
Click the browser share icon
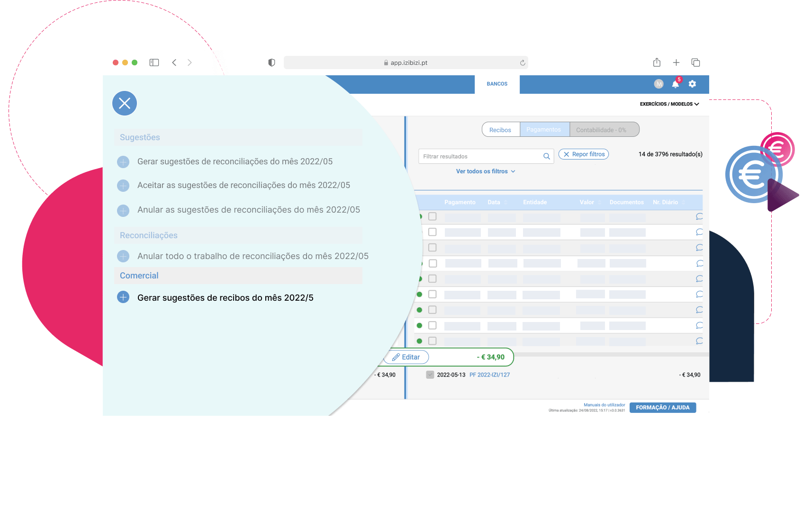(x=657, y=63)
